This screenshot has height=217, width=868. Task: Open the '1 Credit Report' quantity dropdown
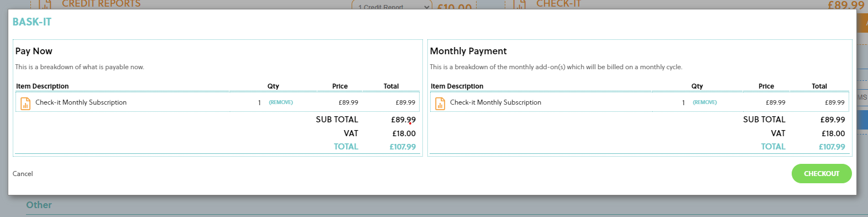[391, 7]
